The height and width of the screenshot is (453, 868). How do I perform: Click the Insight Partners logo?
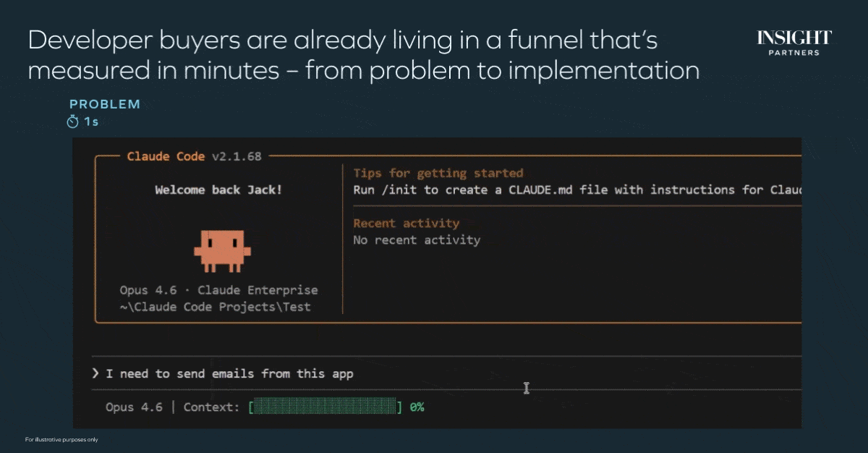pyautogui.click(x=793, y=43)
